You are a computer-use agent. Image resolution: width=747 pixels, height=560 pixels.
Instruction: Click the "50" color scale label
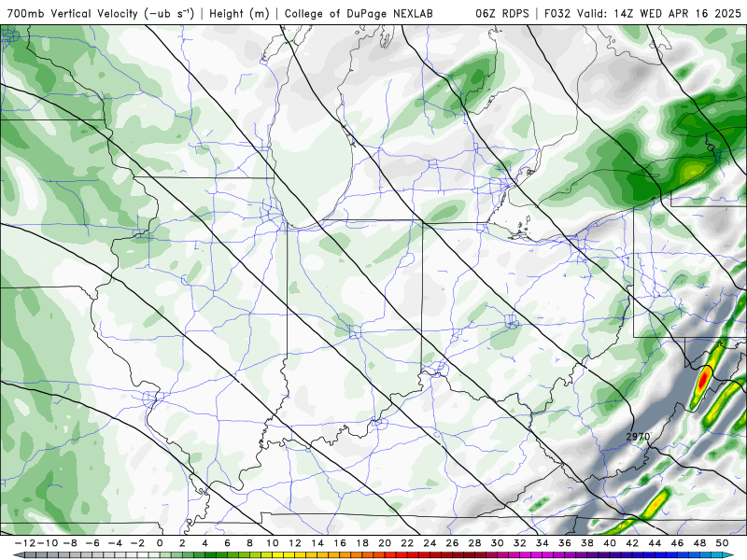click(x=722, y=543)
